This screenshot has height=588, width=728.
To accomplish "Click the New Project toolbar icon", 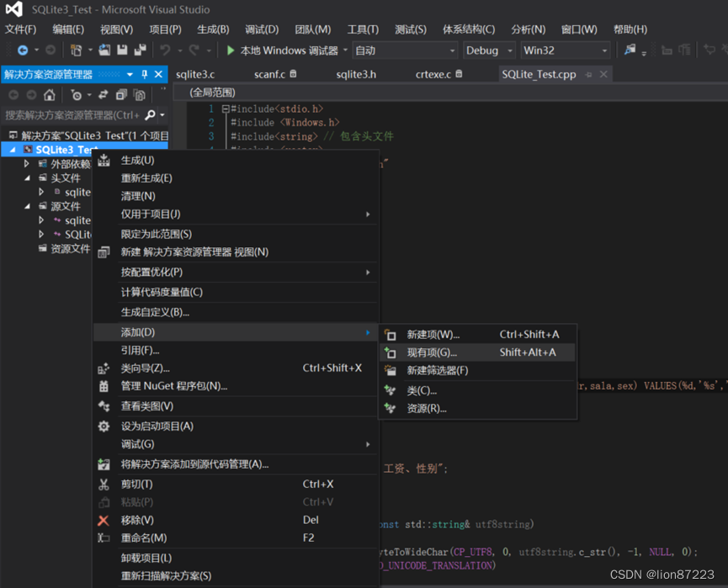I will [x=76, y=50].
